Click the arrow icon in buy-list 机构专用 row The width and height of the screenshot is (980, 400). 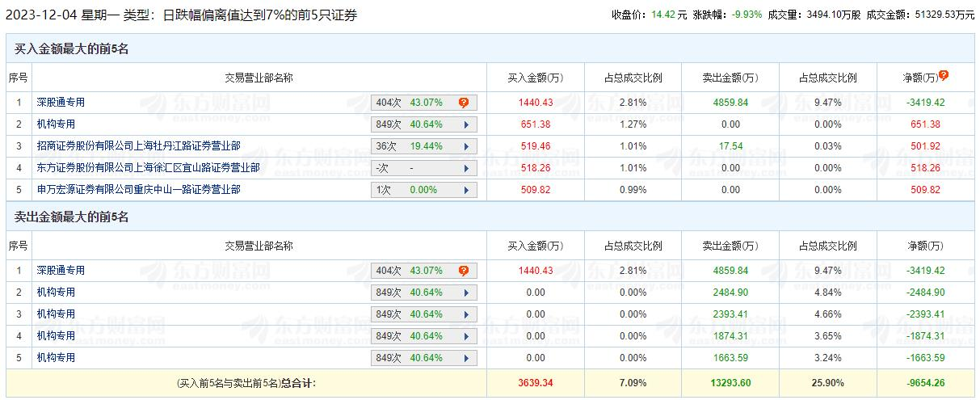(466, 124)
